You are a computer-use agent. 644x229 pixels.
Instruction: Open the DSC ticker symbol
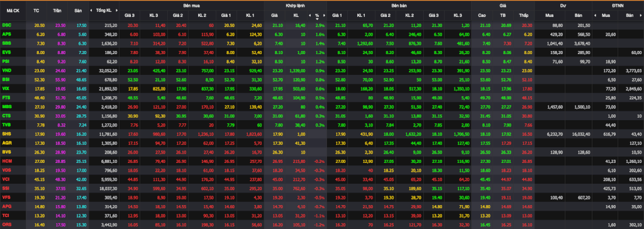coord(6,25)
